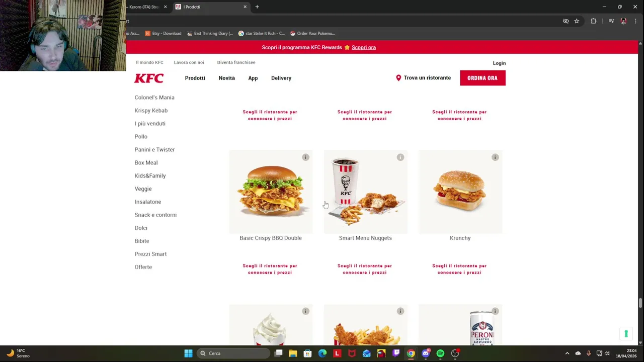
Task: Click the green scroll-to-top arrow button
Action: (x=626, y=334)
